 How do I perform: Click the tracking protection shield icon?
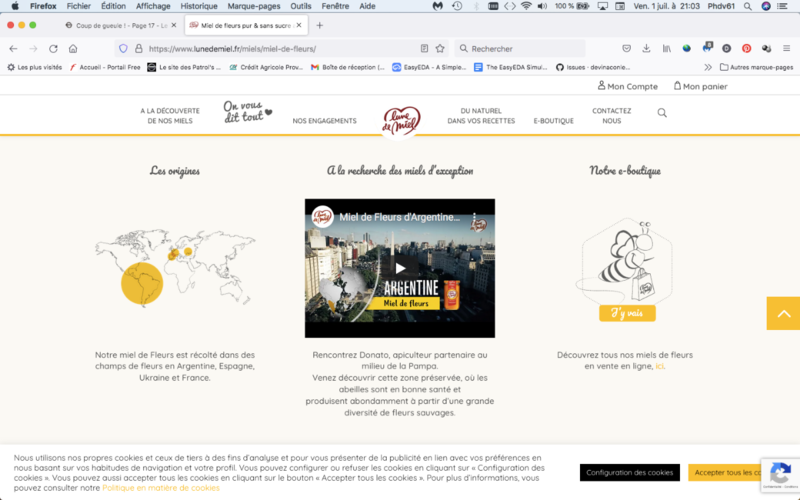pos(123,48)
